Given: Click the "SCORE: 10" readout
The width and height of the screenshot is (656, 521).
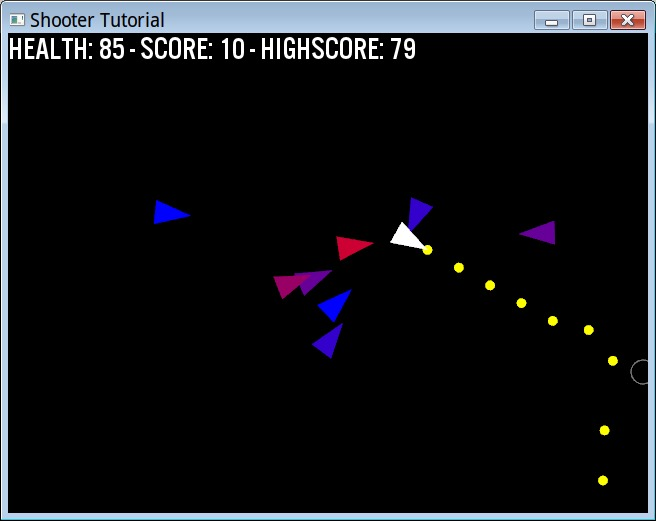Looking at the screenshot, I should 193,49.
